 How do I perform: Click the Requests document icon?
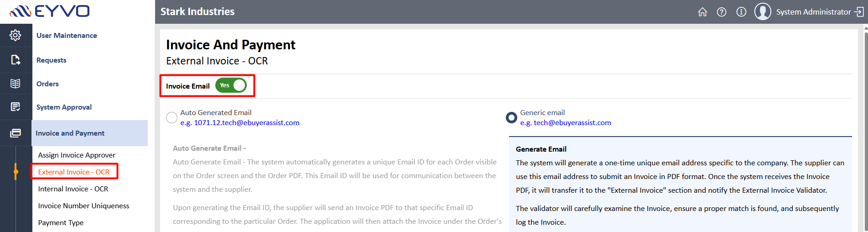16,60
